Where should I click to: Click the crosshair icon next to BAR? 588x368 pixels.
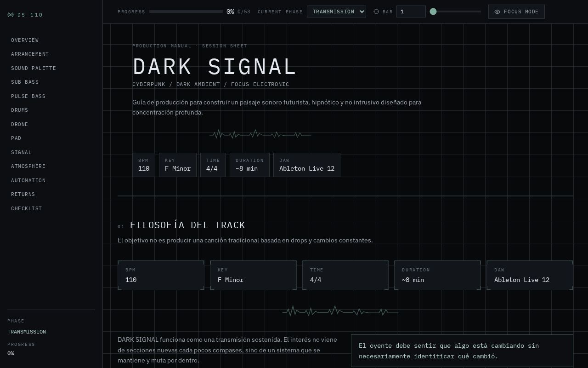[376, 11]
